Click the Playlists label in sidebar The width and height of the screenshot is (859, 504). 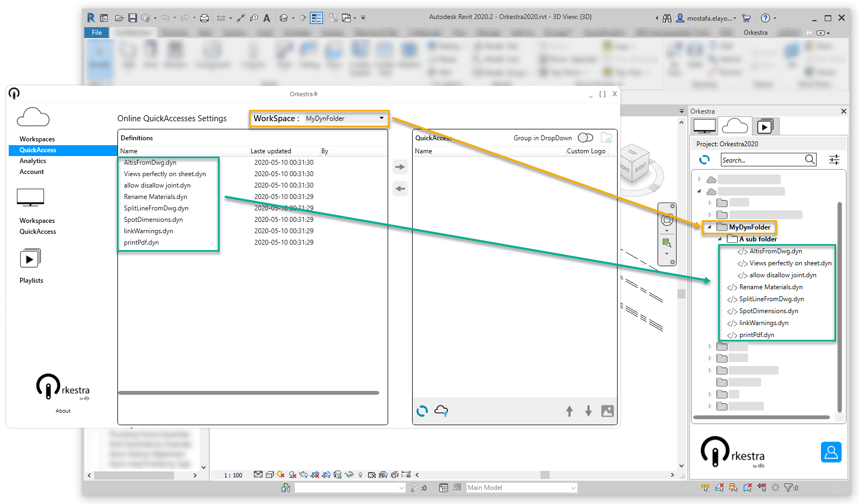(x=31, y=281)
